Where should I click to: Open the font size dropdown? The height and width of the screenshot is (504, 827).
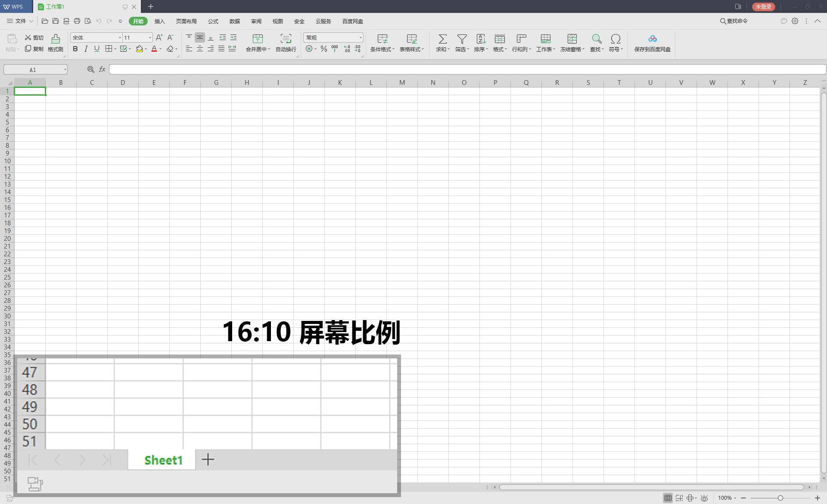149,37
